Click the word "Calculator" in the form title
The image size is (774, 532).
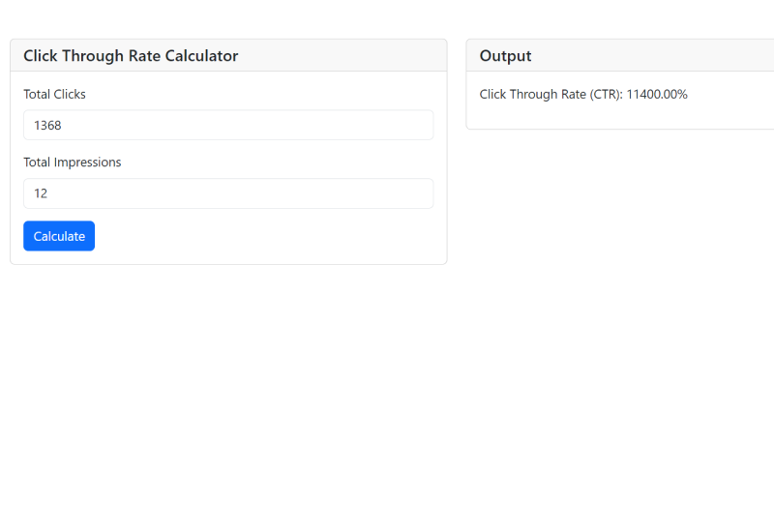coord(201,56)
